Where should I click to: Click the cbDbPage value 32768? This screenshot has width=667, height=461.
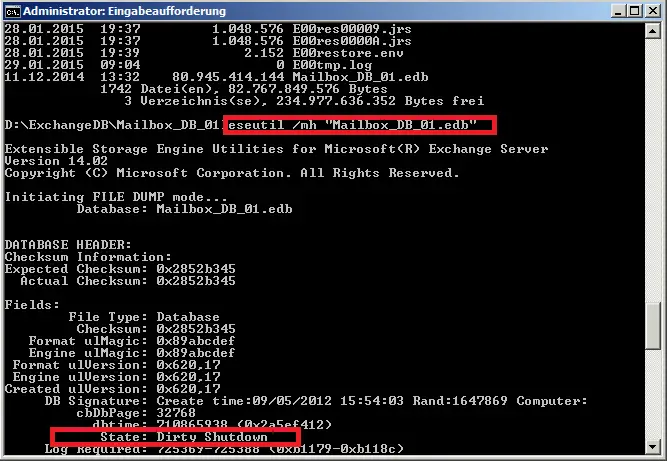pyautogui.click(x=176, y=413)
